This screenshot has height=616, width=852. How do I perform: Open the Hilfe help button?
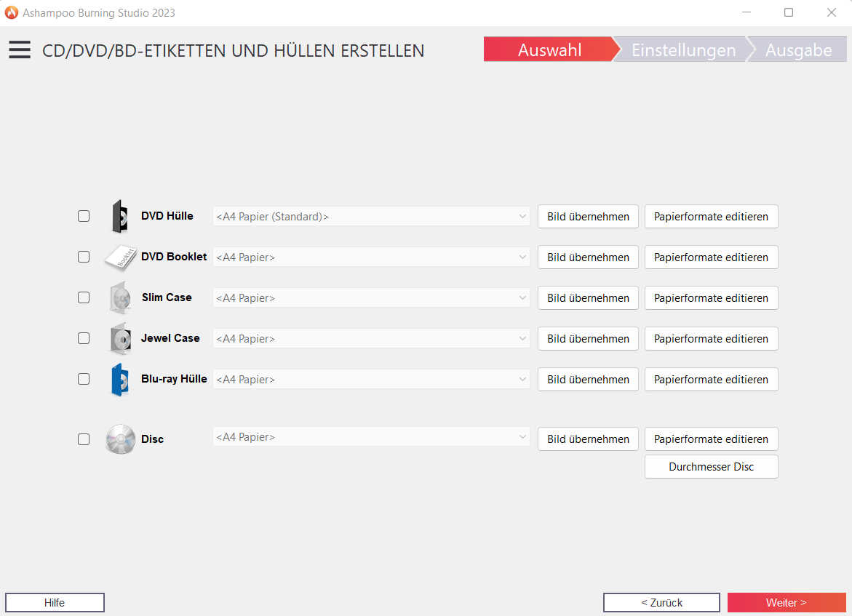pyautogui.click(x=55, y=602)
